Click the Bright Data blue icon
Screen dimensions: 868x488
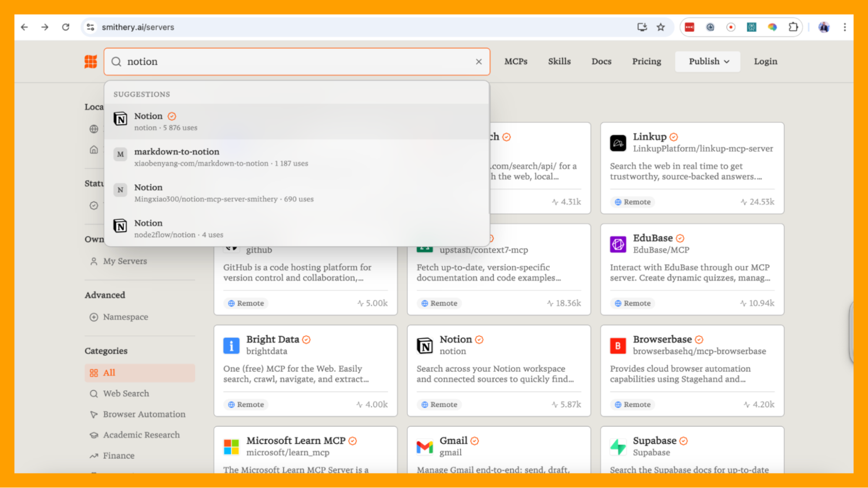[231, 346]
